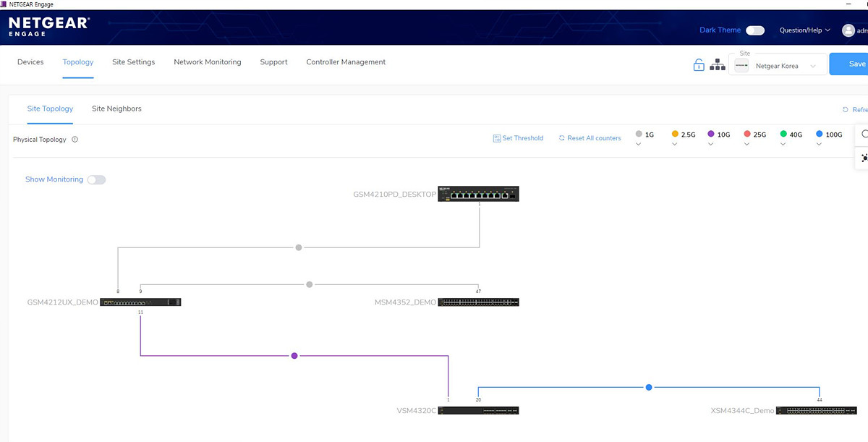Click the Dark Theme label

(720, 30)
